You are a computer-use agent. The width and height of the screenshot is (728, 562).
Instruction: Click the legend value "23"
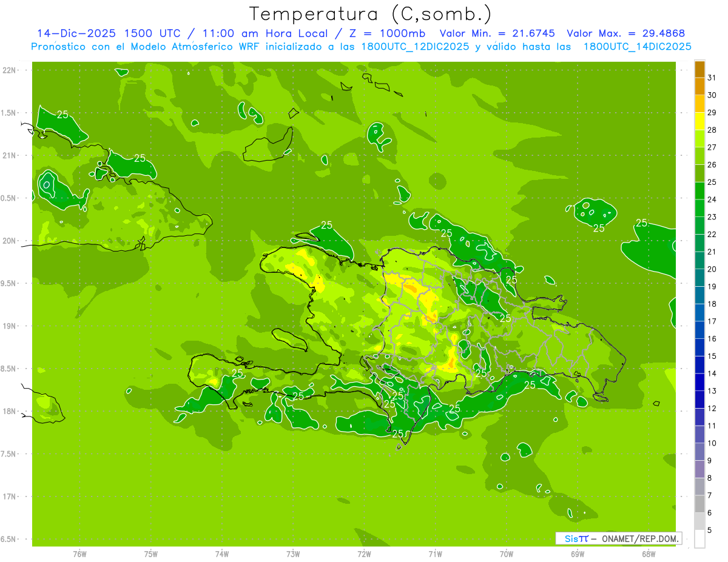tap(712, 217)
